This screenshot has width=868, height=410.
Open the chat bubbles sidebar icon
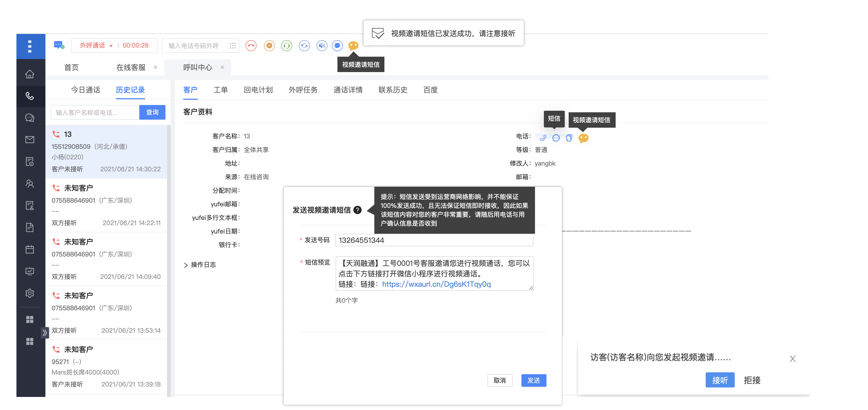point(30,118)
